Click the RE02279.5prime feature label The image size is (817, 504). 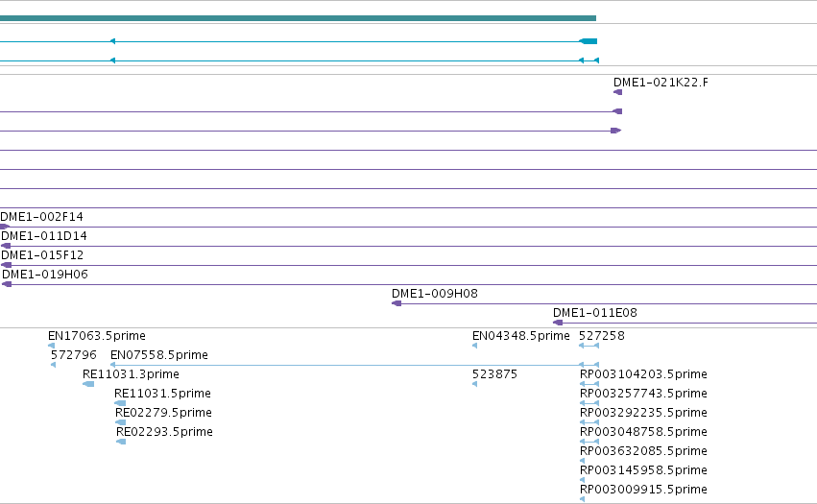coord(163,413)
